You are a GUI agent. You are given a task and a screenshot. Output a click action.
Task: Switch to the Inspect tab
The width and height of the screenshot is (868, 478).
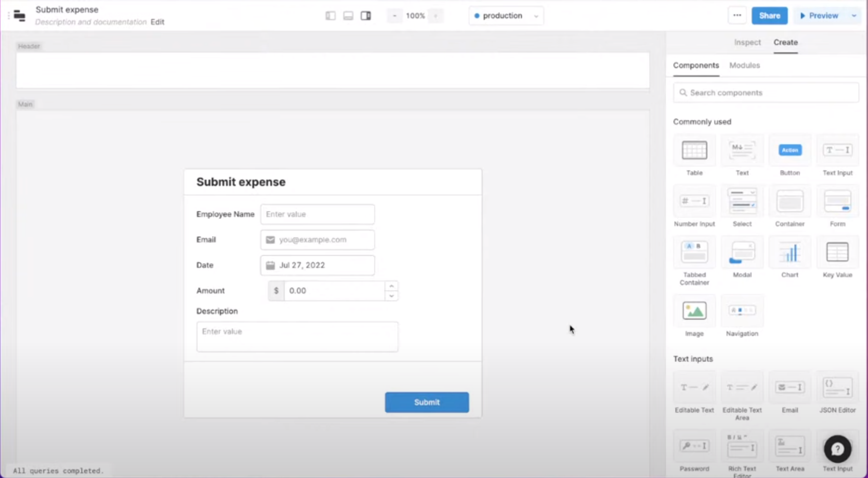point(747,42)
